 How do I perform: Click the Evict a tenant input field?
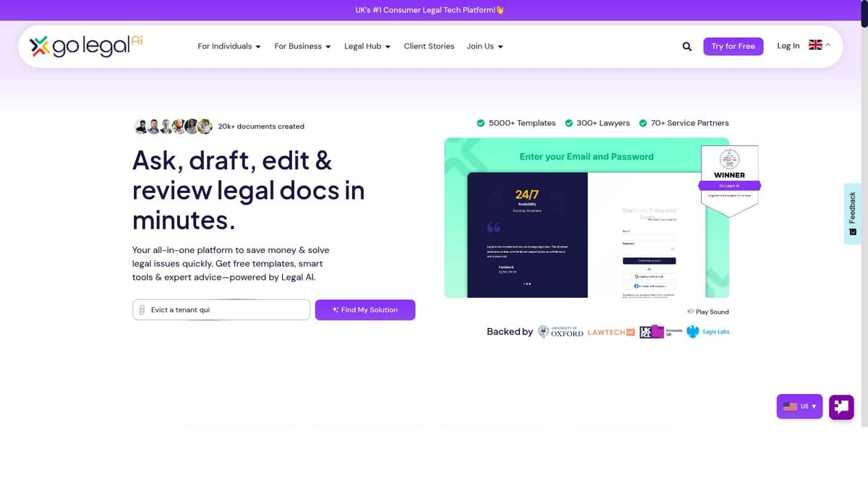(217, 309)
